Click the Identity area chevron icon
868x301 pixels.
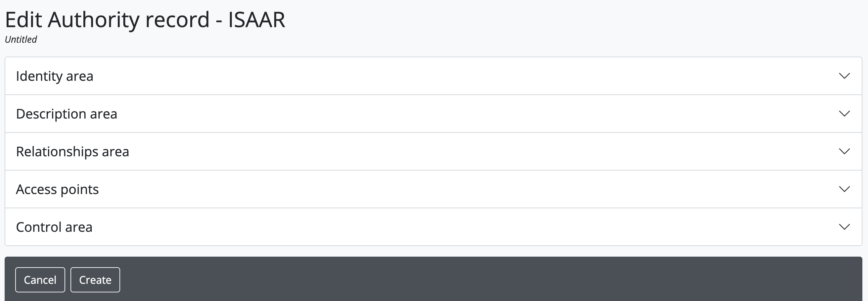point(844,76)
